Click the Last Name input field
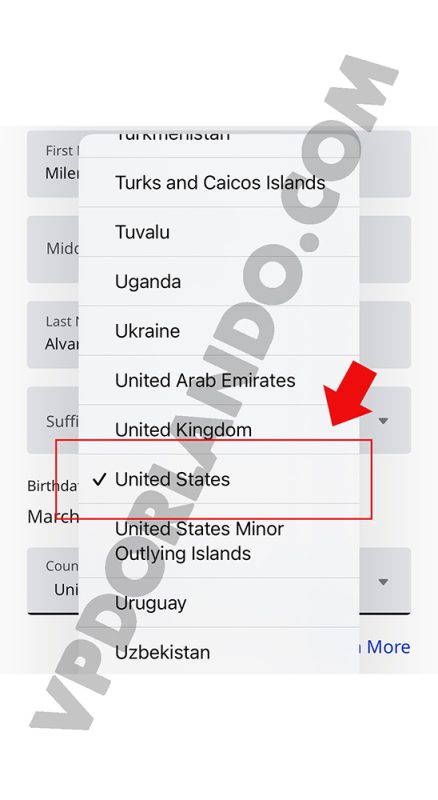This screenshot has width=438, height=800. click(219, 334)
